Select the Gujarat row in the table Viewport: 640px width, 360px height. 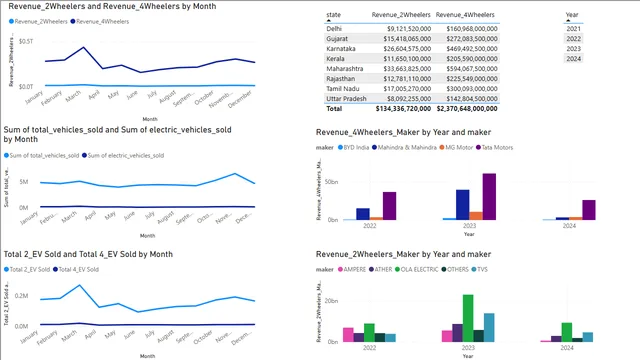(x=412, y=39)
